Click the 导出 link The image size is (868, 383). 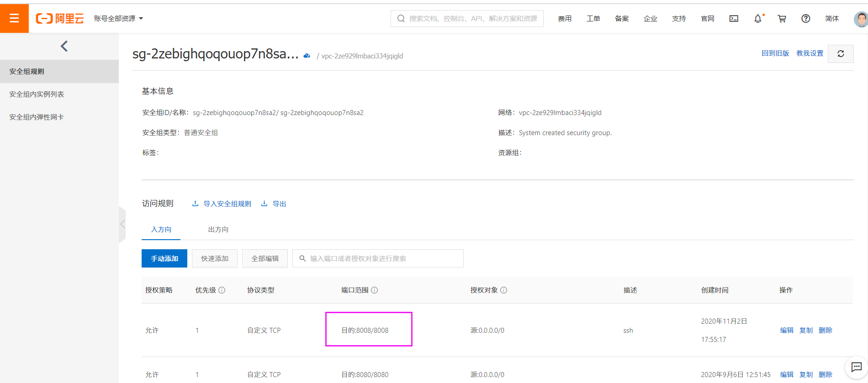[274, 204]
